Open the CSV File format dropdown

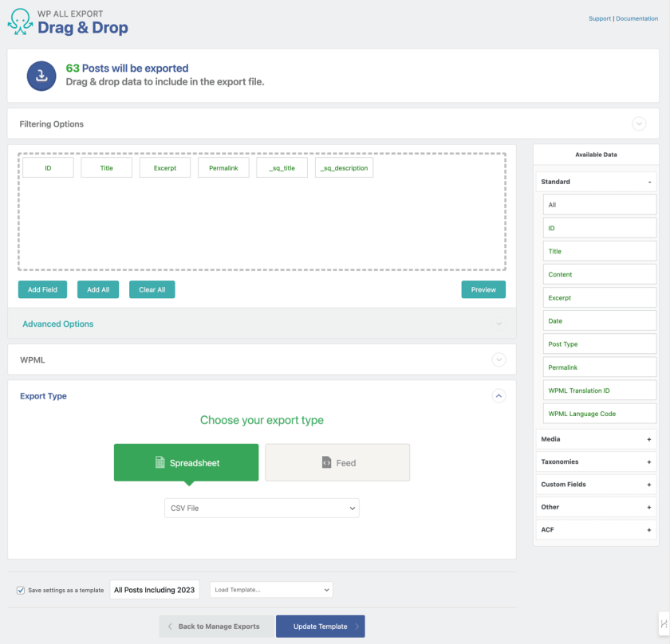[262, 508]
